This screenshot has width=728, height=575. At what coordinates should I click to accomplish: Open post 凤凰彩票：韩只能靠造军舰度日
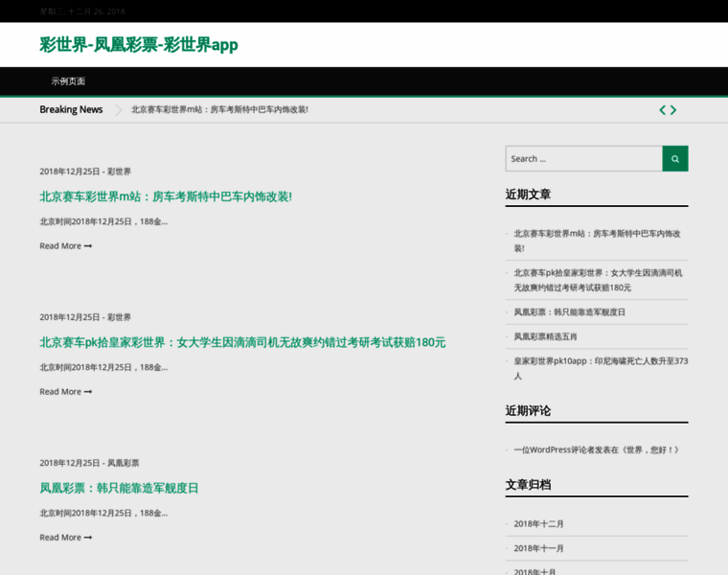(x=119, y=488)
